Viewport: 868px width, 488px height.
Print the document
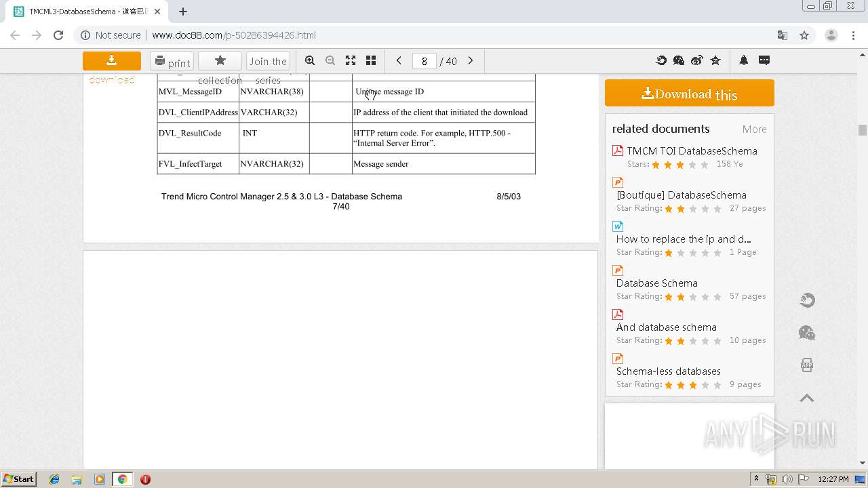pos(172,61)
